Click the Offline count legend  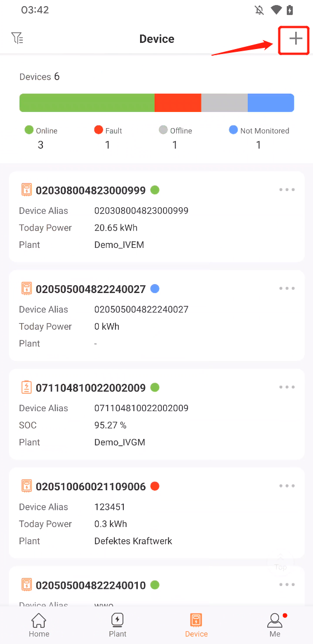pos(175,138)
